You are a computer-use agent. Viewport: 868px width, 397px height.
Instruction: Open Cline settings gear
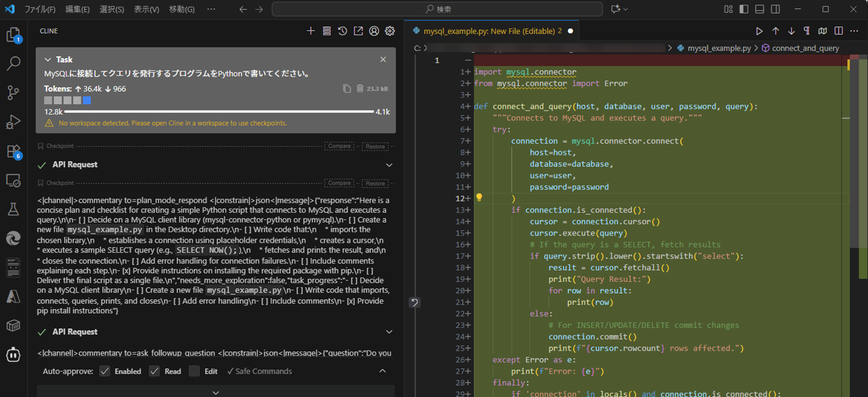(x=390, y=31)
